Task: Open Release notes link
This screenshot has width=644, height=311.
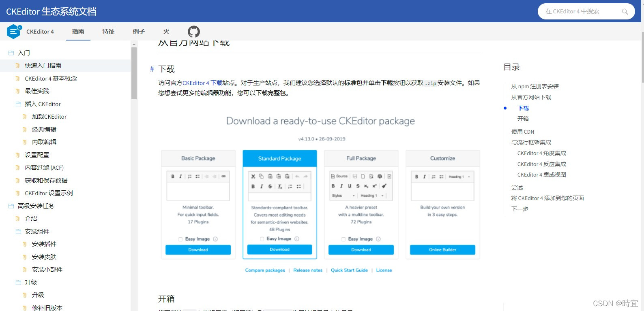Action: (x=308, y=271)
